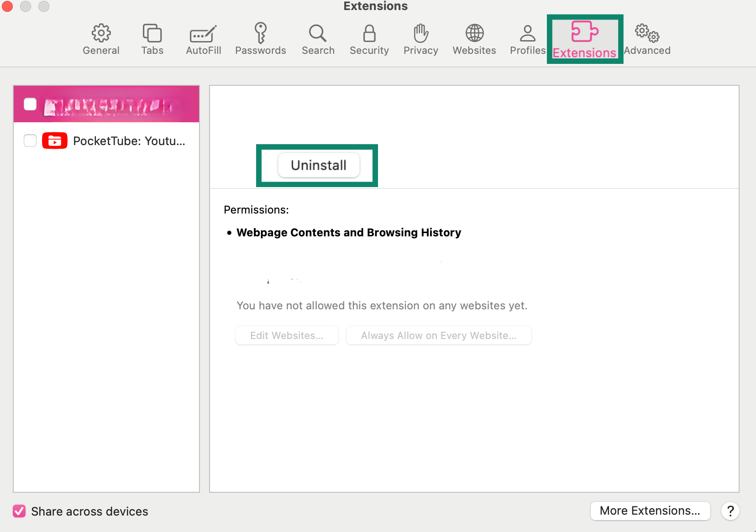
Task: Open the Advanced preferences tab
Action: coord(647,39)
